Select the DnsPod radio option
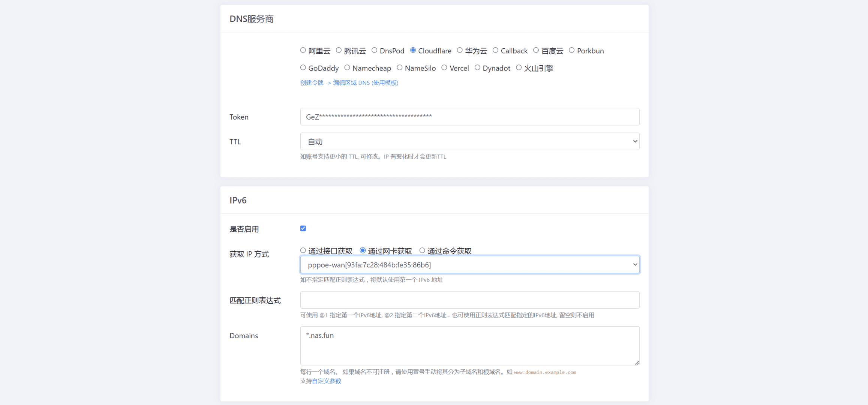868x405 pixels. tap(374, 50)
